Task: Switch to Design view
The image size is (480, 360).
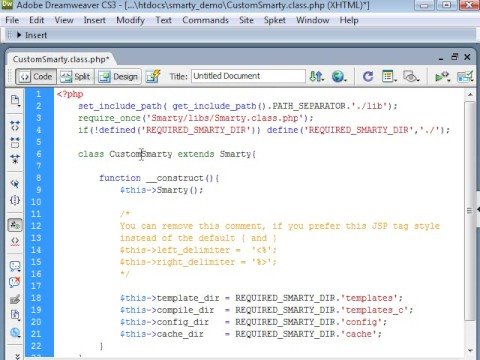Action: [x=118, y=77]
